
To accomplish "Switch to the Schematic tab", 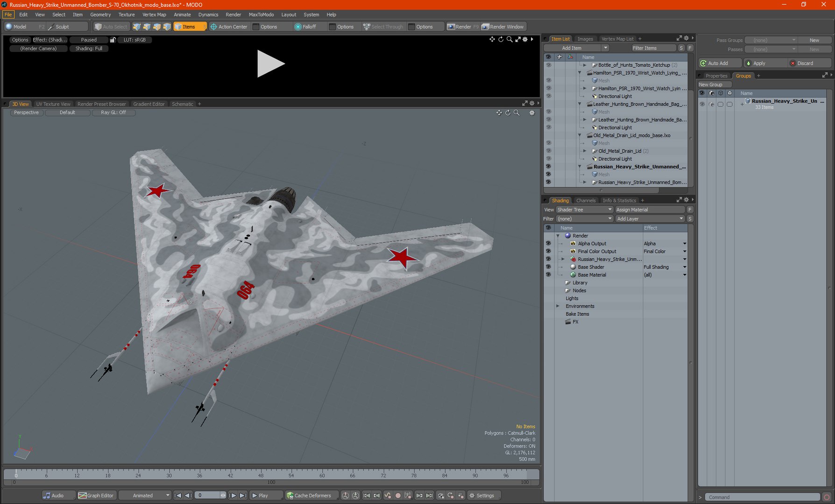I will point(182,104).
